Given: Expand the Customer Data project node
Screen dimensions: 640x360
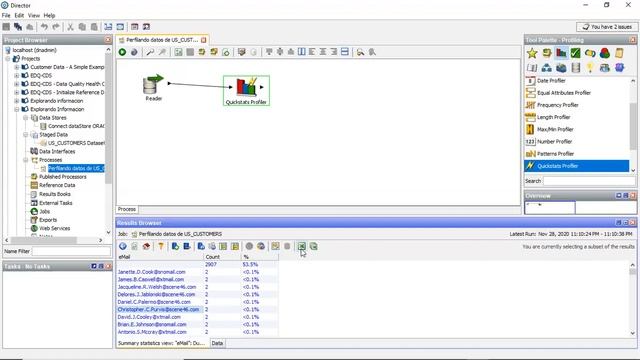Looking at the screenshot, I should tap(17, 67).
